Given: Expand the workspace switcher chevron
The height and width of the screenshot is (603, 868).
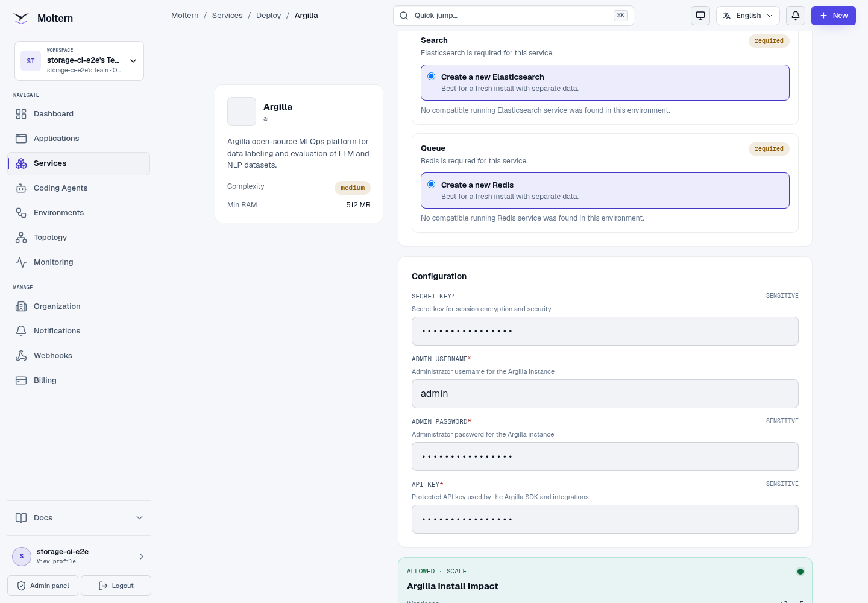Looking at the screenshot, I should point(133,61).
